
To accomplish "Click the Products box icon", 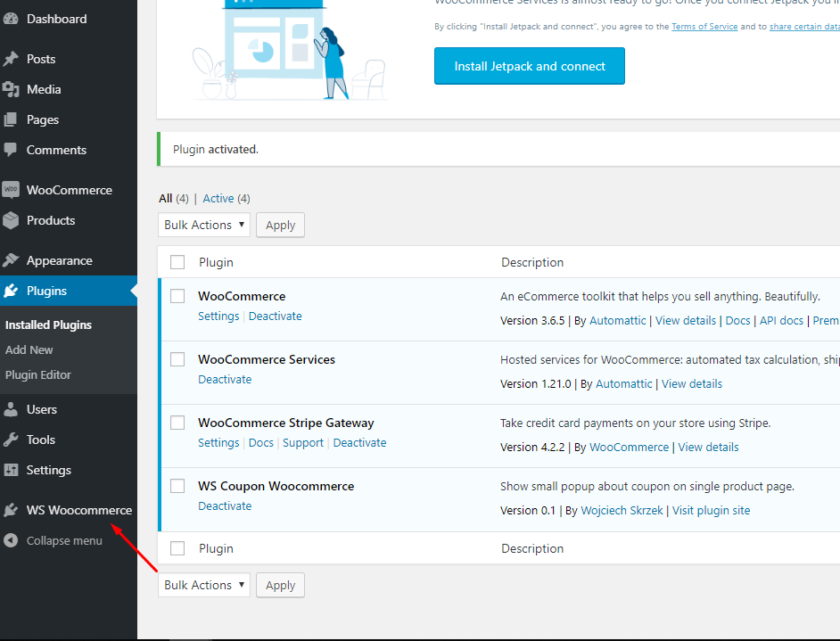I will [11, 220].
